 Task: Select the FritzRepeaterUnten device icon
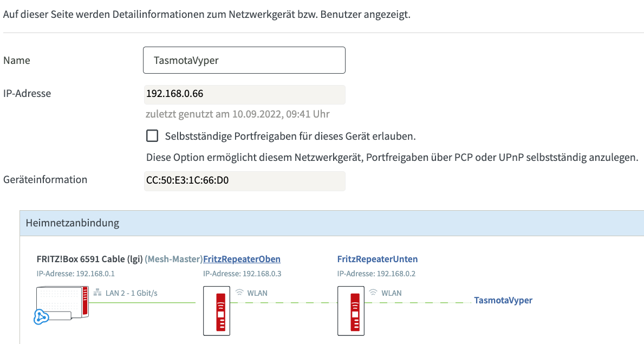coord(351,310)
